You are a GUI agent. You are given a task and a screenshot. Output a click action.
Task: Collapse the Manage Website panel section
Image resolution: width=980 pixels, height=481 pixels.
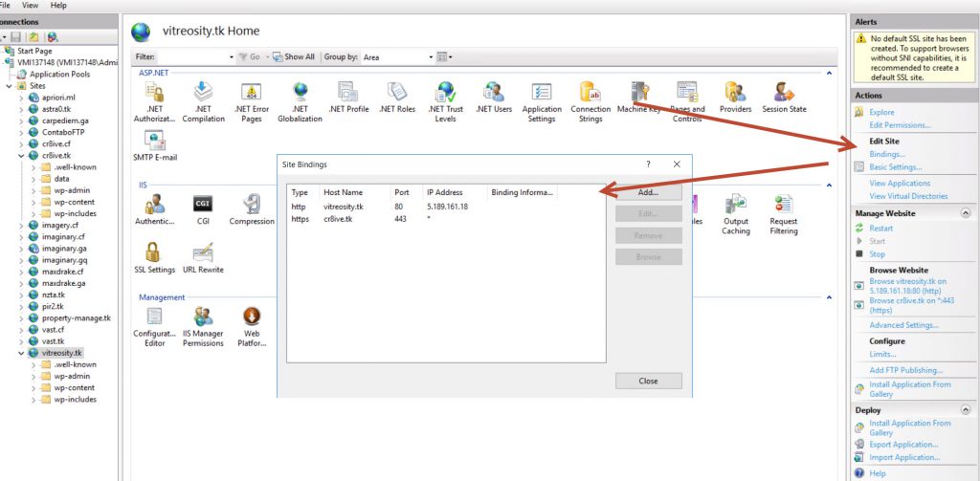pos(965,213)
